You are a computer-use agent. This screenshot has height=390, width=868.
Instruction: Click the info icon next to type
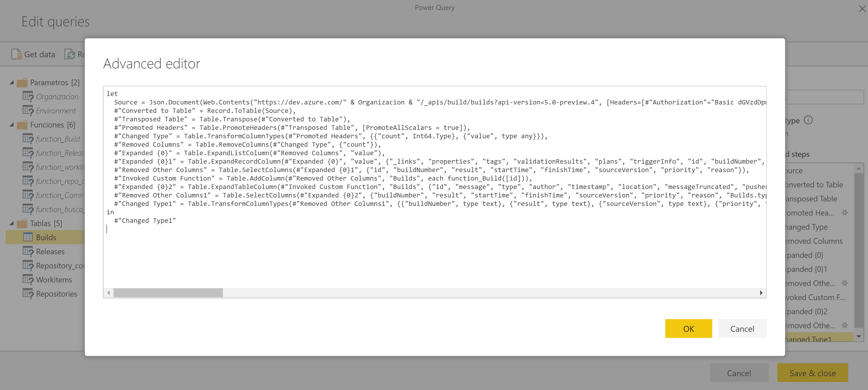(808, 120)
